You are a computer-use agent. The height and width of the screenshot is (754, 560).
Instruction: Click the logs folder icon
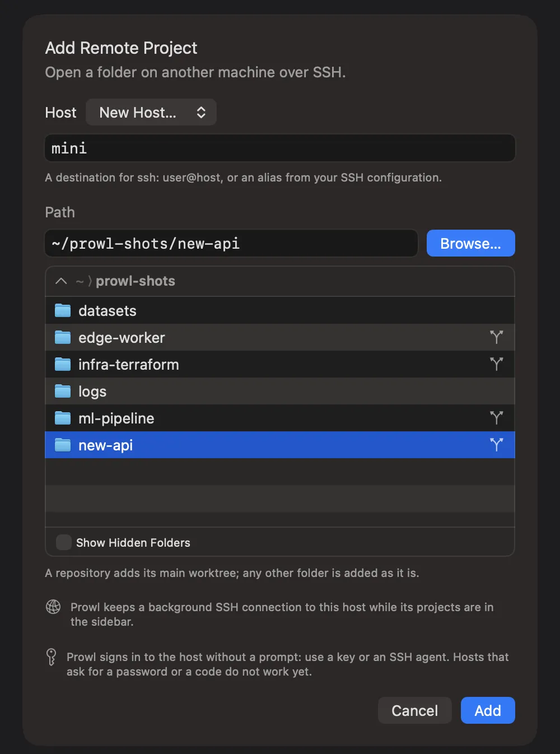click(x=63, y=391)
